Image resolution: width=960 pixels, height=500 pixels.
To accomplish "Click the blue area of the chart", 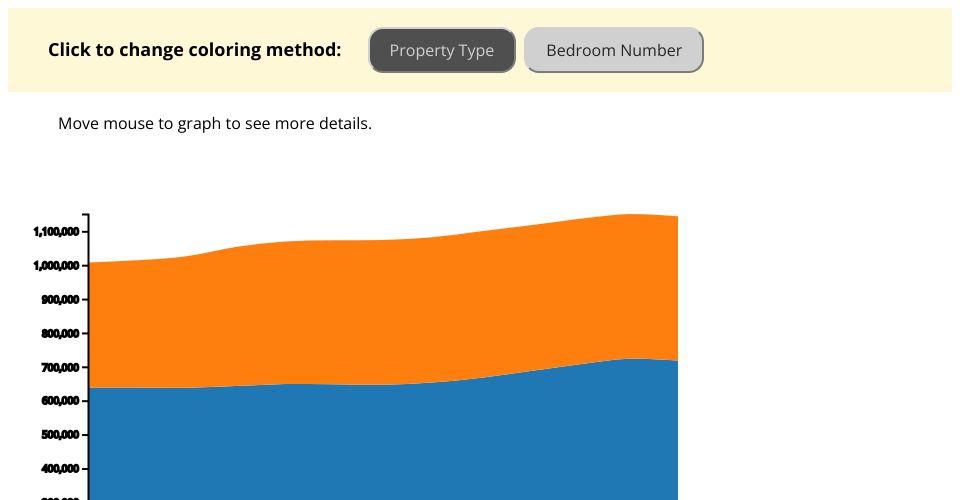I will coord(380,440).
